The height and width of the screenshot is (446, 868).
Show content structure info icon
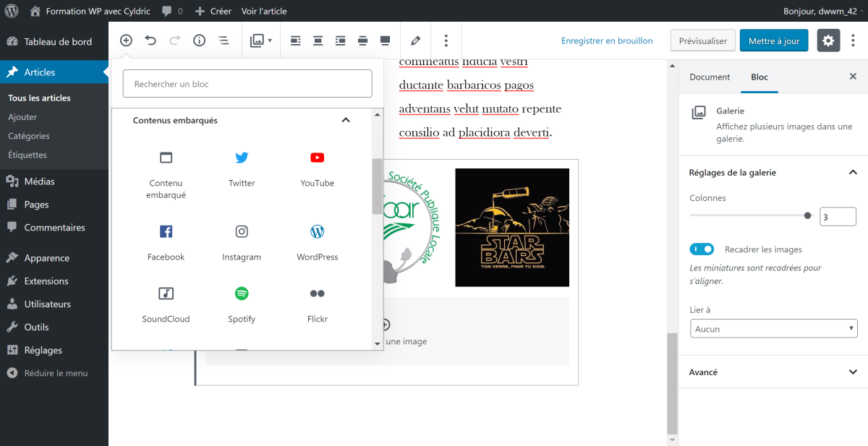click(x=200, y=40)
